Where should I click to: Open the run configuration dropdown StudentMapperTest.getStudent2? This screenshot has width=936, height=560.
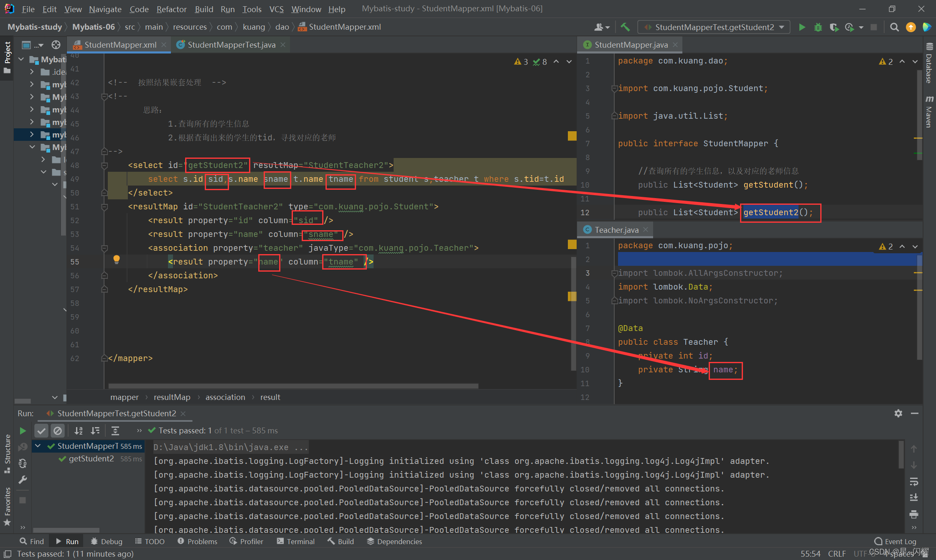(714, 27)
